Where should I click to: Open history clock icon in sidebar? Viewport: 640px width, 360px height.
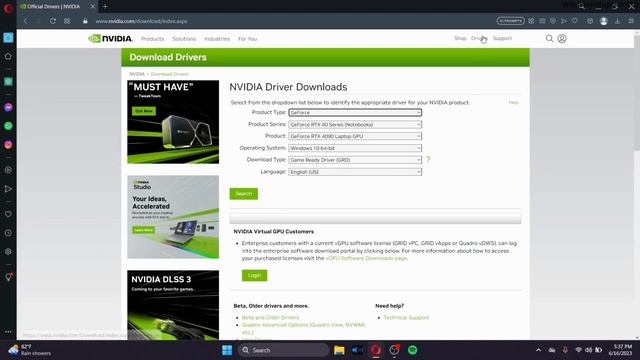coord(8,233)
